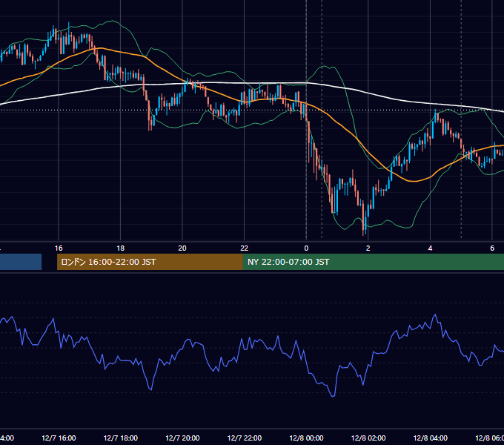The width and height of the screenshot is (504, 445).
Task: Click the blue session bar before London
Action: click(x=21, y=262)
